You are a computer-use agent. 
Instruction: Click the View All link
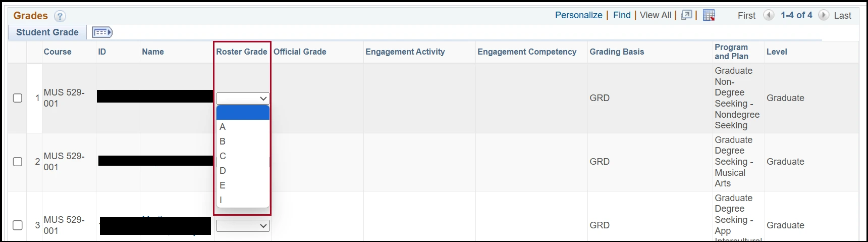pyautogui.click(x=656, y=15)
